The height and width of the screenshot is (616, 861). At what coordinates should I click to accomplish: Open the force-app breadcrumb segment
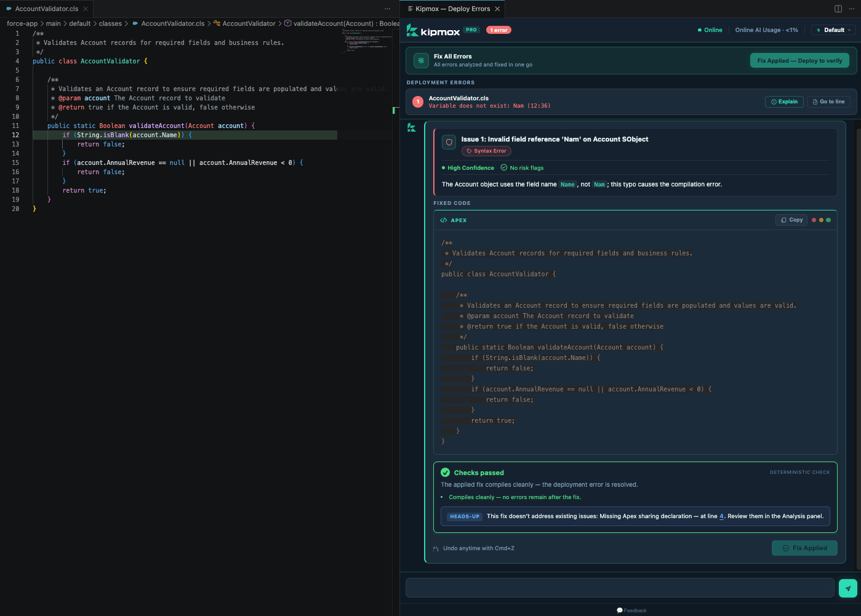coord(22,23)
